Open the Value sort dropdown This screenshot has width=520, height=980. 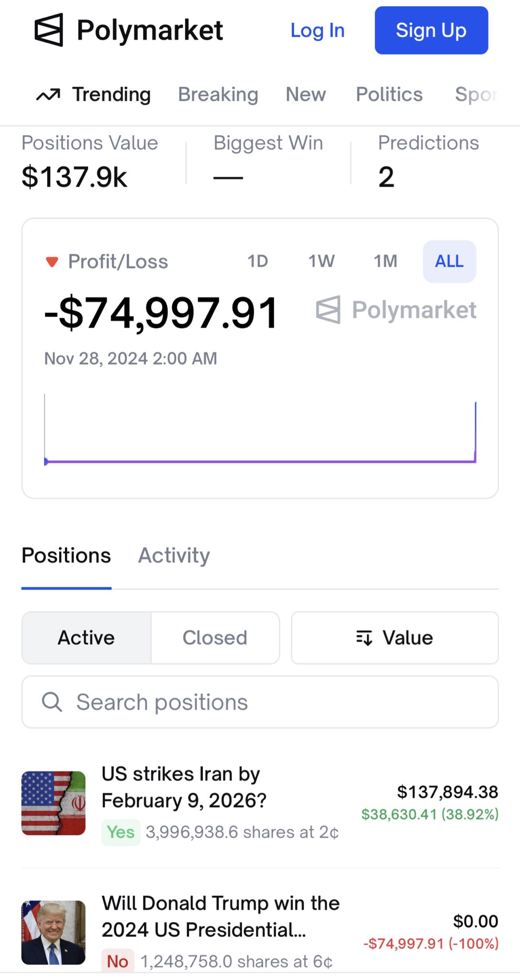(x=395, y=638)
